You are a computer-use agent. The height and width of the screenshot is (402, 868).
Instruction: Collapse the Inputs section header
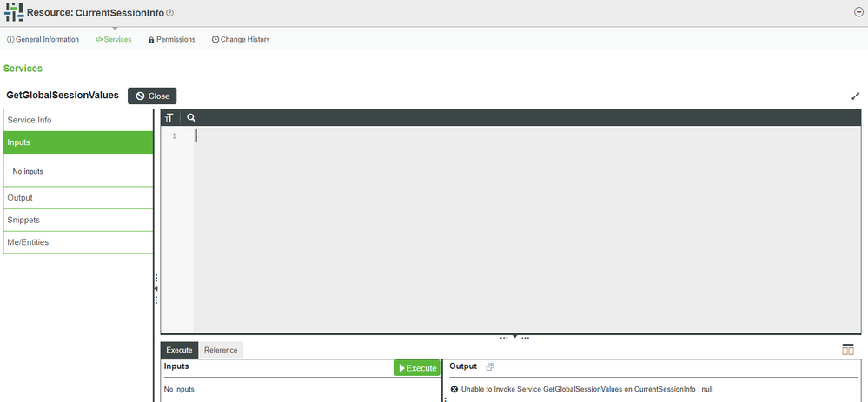click(78, 142)
